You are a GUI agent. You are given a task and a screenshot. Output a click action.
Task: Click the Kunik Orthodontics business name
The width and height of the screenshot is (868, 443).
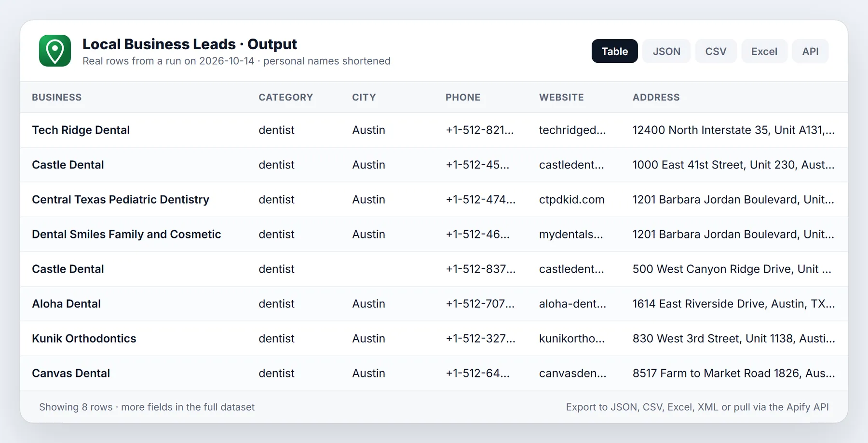pos(84,339)
